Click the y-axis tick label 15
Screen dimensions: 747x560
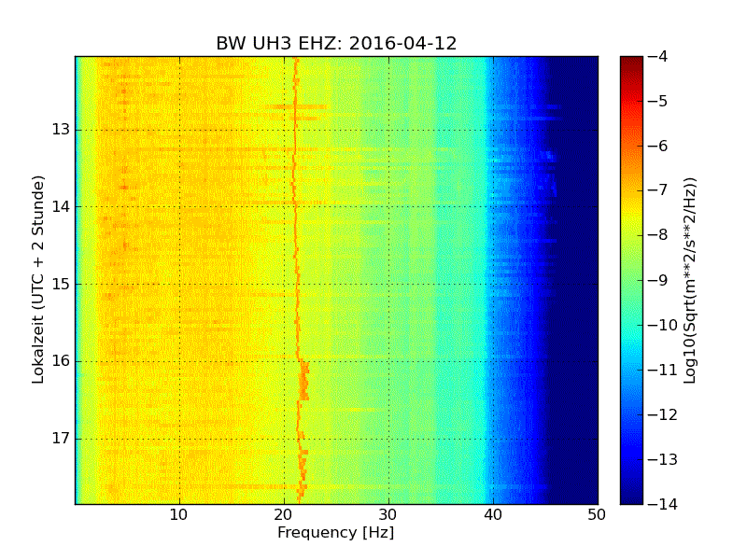(x=61, y=284)
